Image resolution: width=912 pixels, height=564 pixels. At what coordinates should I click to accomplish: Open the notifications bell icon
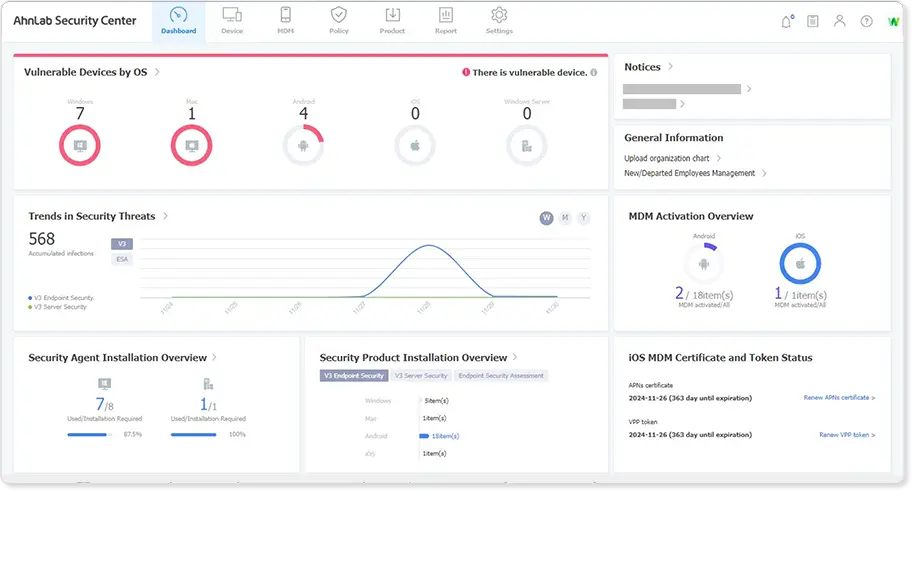[x=787, y=22]
